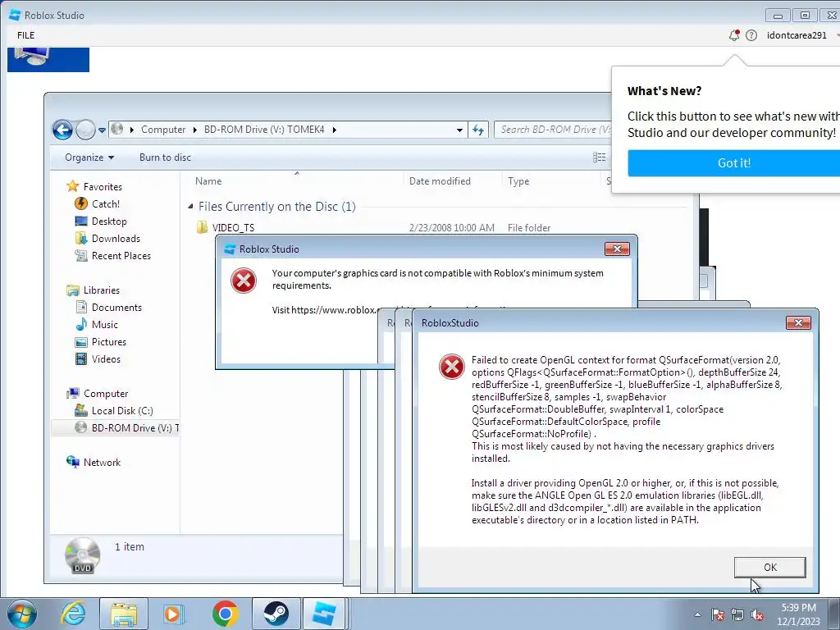Sort by the Date modified column
Screen dimensions: 840x630
click(x=440, y=181)
